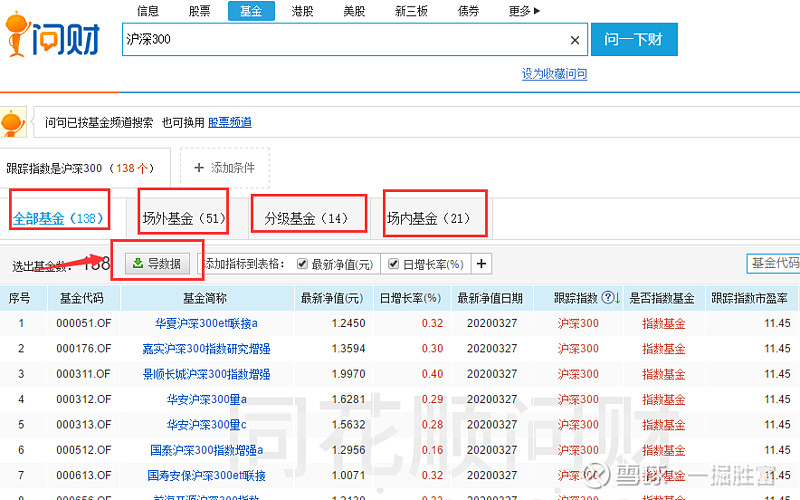Switch to 场外基金 (51) tab

[183, 218]
